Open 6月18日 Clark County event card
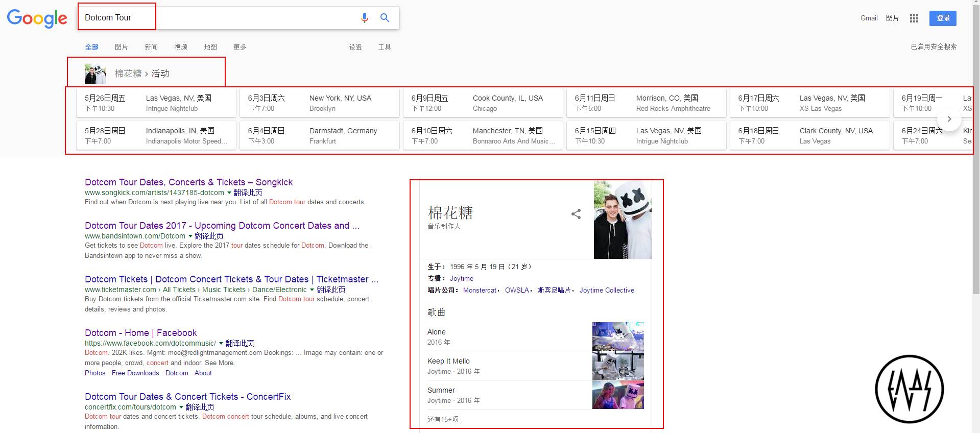The width and height of the screenshot is (980, 433). (x=810, y=135)
